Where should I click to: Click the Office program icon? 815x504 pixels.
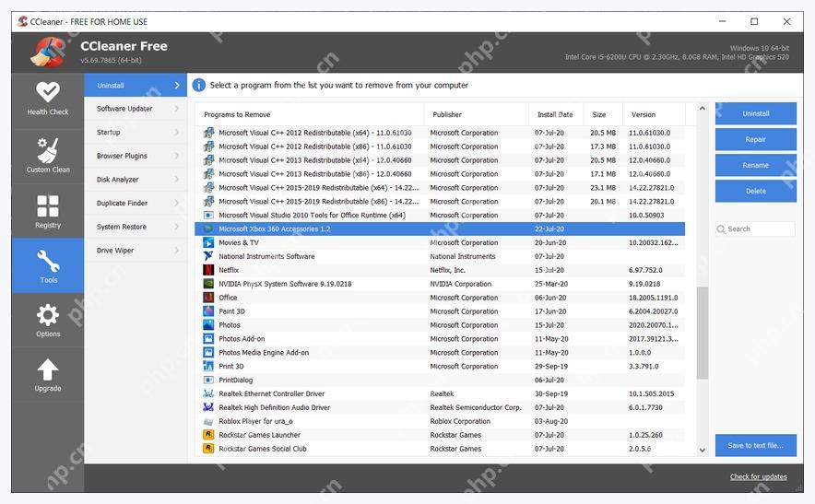pos(208,298)
